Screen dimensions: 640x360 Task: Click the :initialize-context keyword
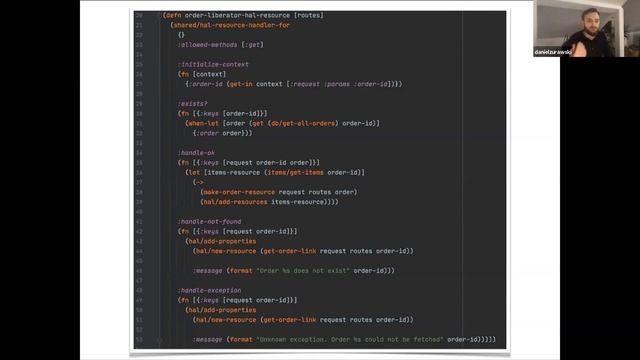click(x=213, y=64)
